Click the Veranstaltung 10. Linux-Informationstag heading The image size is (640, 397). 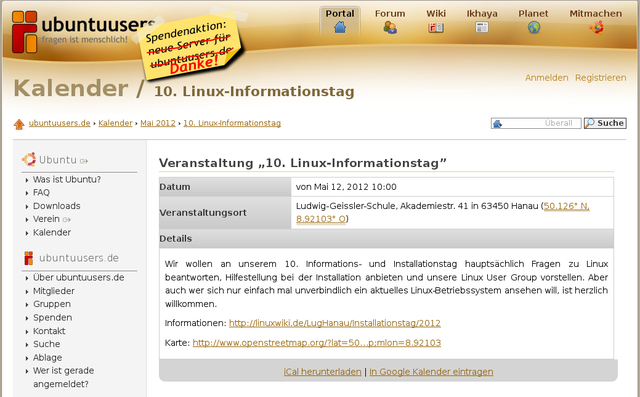[x=302, y=163]
